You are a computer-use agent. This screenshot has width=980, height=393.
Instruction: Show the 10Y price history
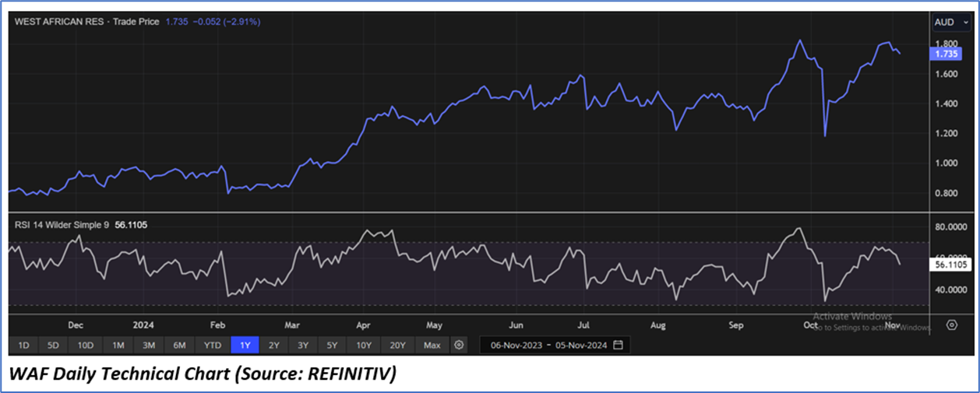[x=364, y=345]
